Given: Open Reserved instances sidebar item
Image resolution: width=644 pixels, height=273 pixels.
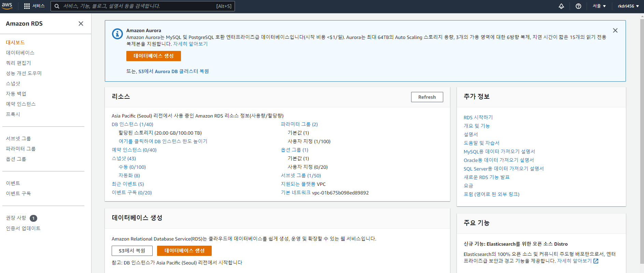Looking at the screenshot, I should pos(21,104).
